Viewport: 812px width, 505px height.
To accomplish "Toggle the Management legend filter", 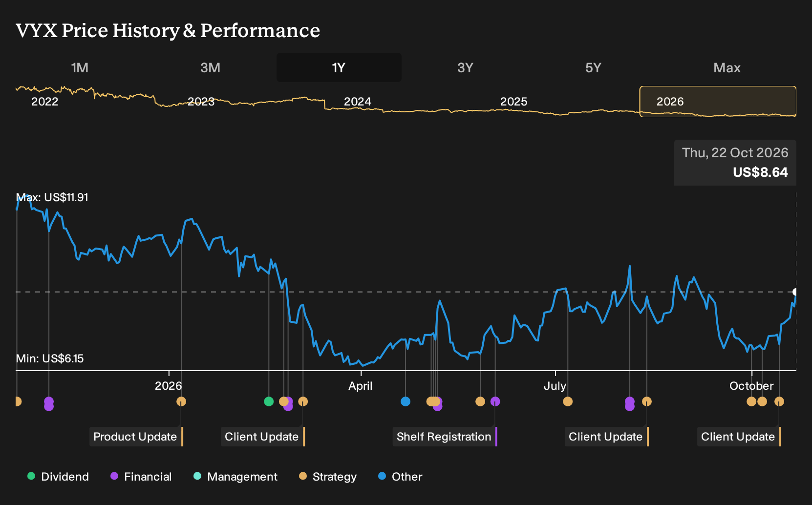I will [235, 477].
